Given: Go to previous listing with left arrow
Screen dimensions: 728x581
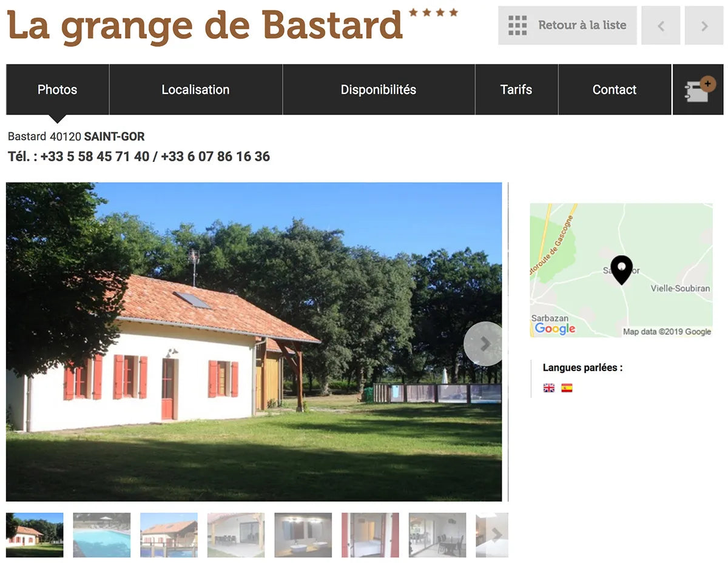Looking at the screenshot, I should 661,25.
